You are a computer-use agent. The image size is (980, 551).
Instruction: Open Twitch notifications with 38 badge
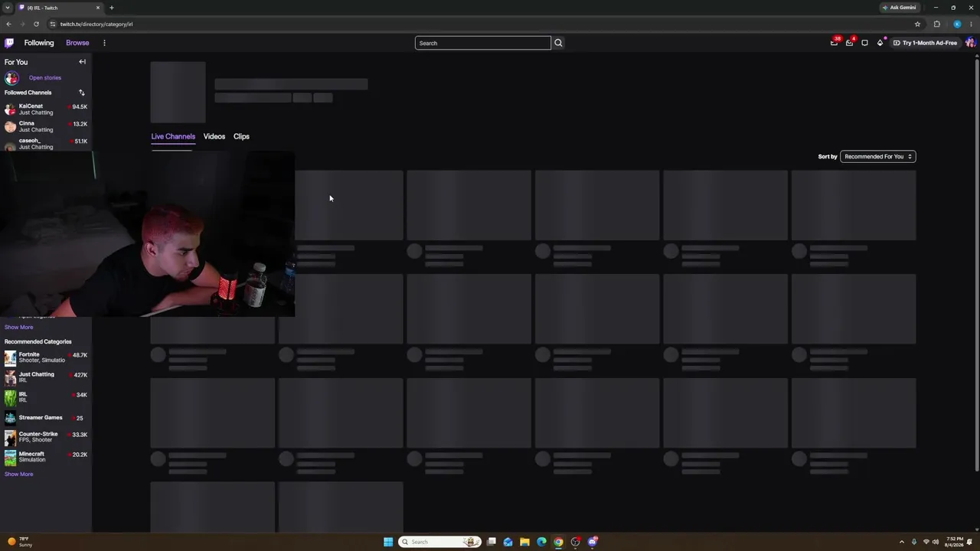835,43
